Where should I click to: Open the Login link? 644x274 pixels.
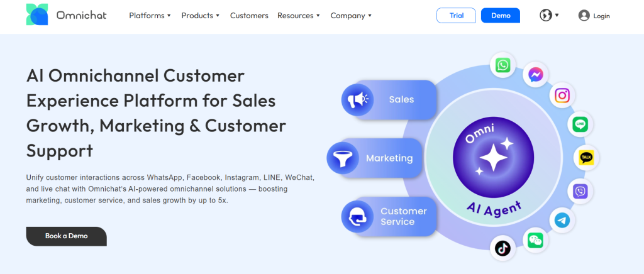pos(594,16)
